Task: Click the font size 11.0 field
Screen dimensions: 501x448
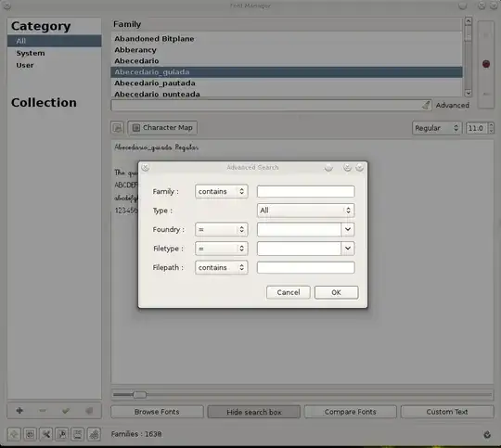Action: [476, 128]
